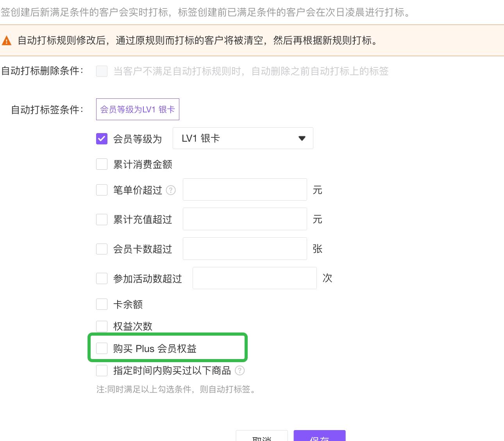Check the 卡余额 option
Image resolution: width=504 pixels, height=441 pixels.
pyautogui.click(x=102, y=304)
